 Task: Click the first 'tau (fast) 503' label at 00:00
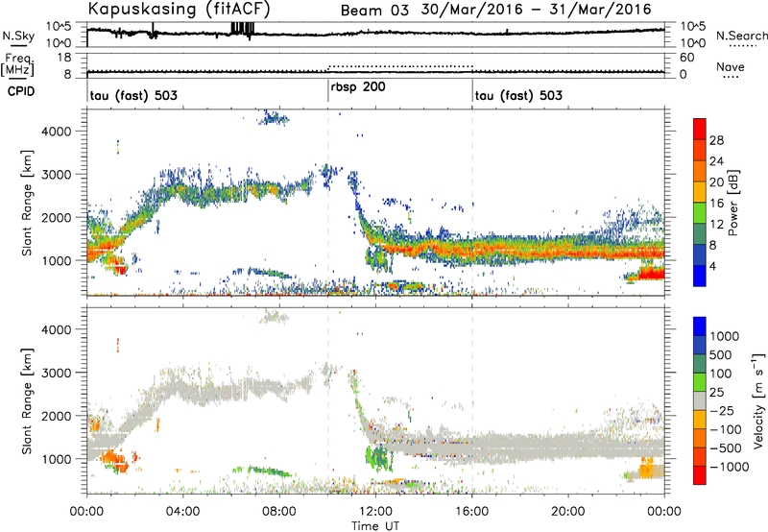[133, 95]
